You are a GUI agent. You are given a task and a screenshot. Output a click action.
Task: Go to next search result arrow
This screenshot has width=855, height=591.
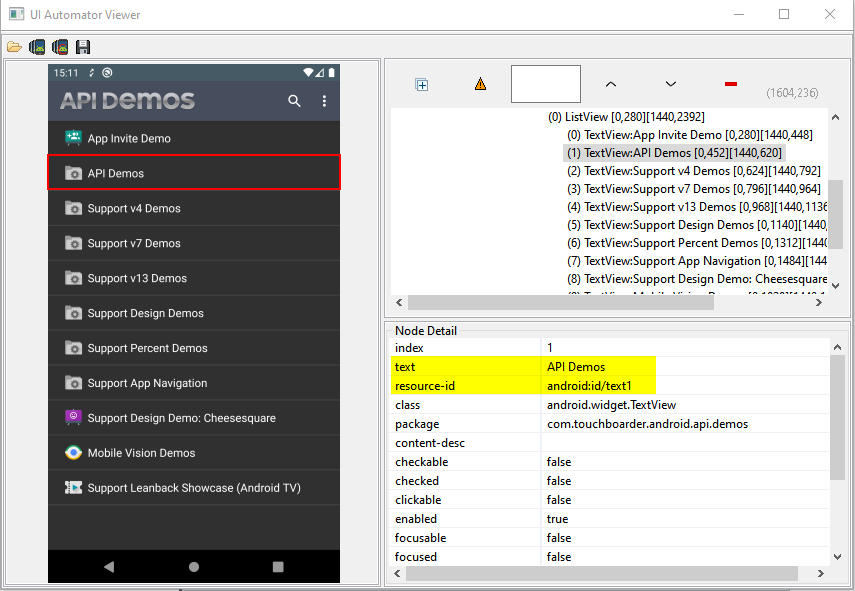tap(670, 85)
